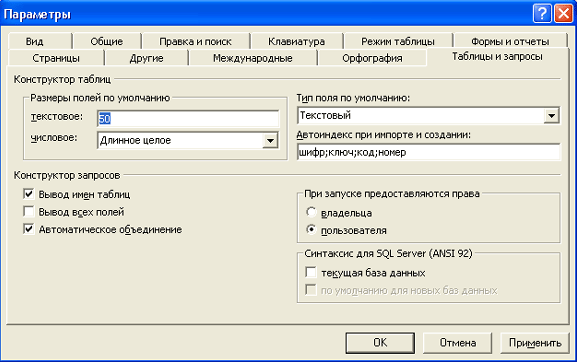This screenshot has height=362, width=577.
Task: Select the Клавиатура tab
Action: click(297, 41)
